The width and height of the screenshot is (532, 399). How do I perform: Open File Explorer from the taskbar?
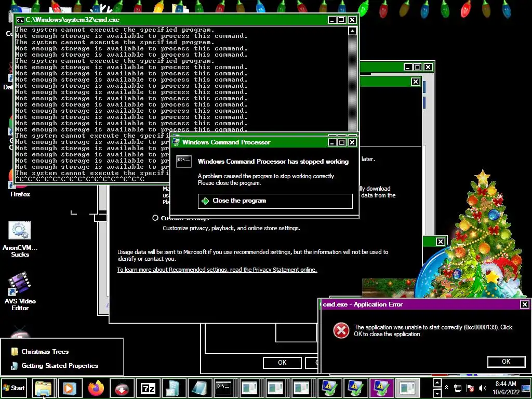pyautogui.click(x=43, y=388)
